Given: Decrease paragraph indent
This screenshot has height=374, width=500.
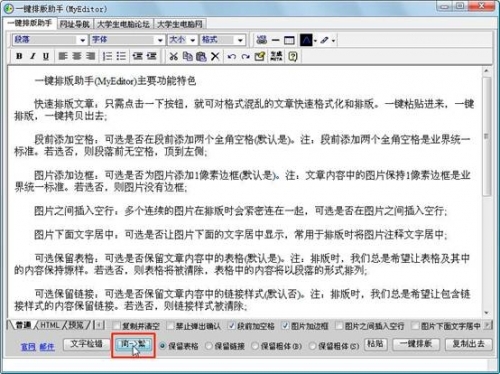Looking at the screenshot, I should click(x=137, y=56).
